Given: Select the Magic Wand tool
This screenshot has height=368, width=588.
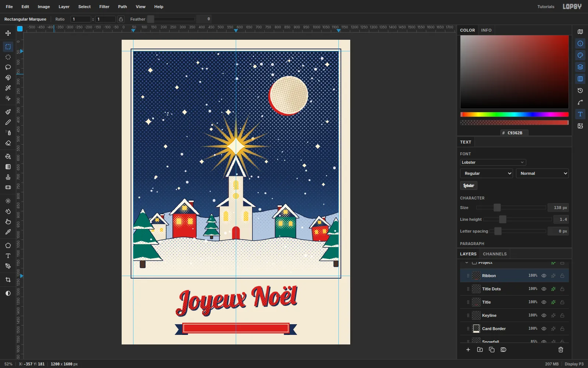Looking at the screenshot, I should pyautogui.click(x=8, y=88).
